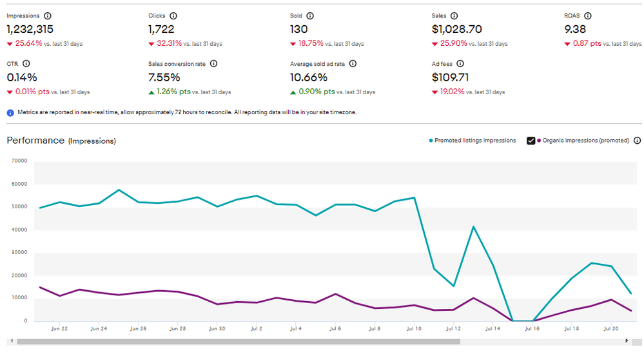Click the info icon after the Organic impressions legend
This screenshot has width=644, height=356.
(x=637, y=141)
